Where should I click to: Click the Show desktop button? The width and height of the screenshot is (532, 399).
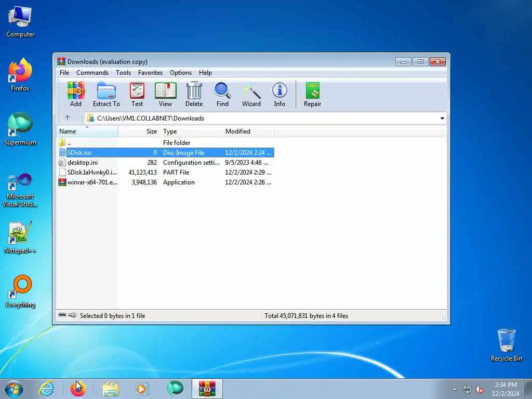(528, 389)
